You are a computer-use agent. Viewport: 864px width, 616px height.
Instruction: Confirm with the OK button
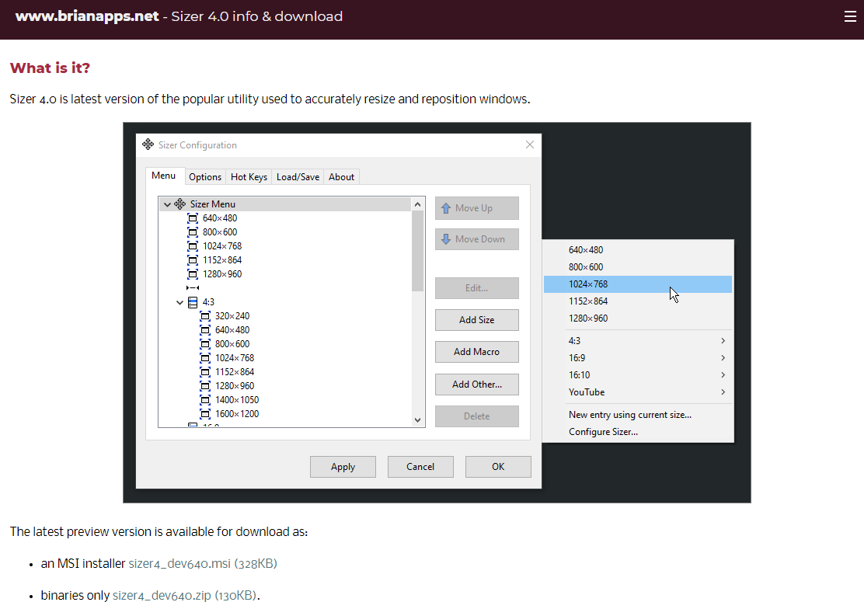click(498, 467)
